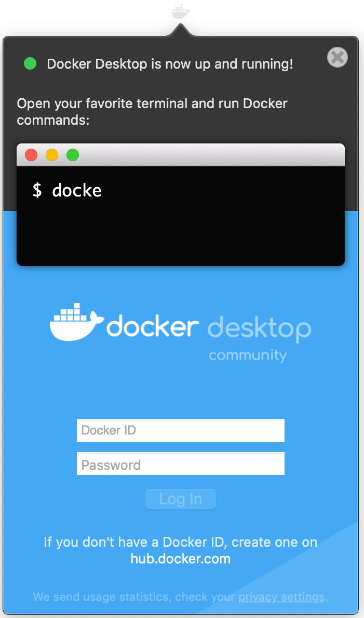Click the 'community' edition label
The height and width of the screenshot is (618, 364).
pos(248,356)
